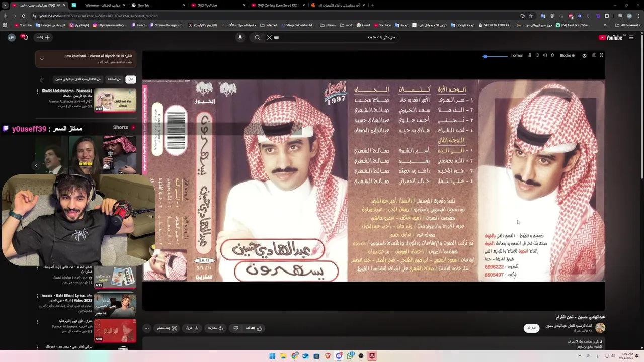Image resolution: width=644 pixels, height=362 pixels.
Task: Open the YouTube hamburger guide menu
Action: tap(631, 37)
